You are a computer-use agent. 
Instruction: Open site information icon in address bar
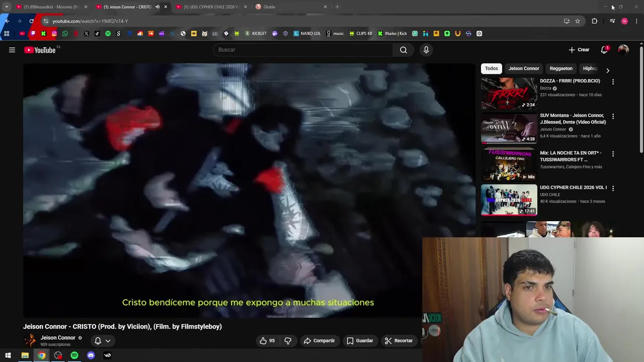tap(46, 21)
